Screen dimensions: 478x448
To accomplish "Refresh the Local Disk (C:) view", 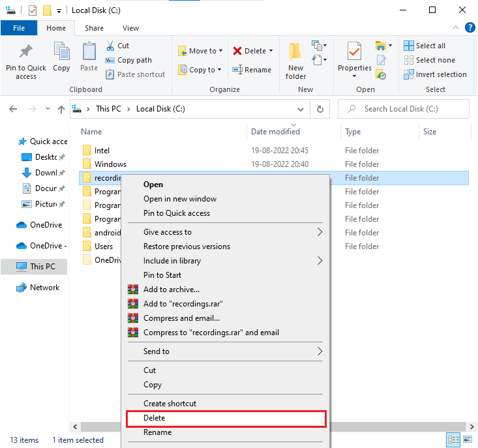I will click(x=320, y=109).
